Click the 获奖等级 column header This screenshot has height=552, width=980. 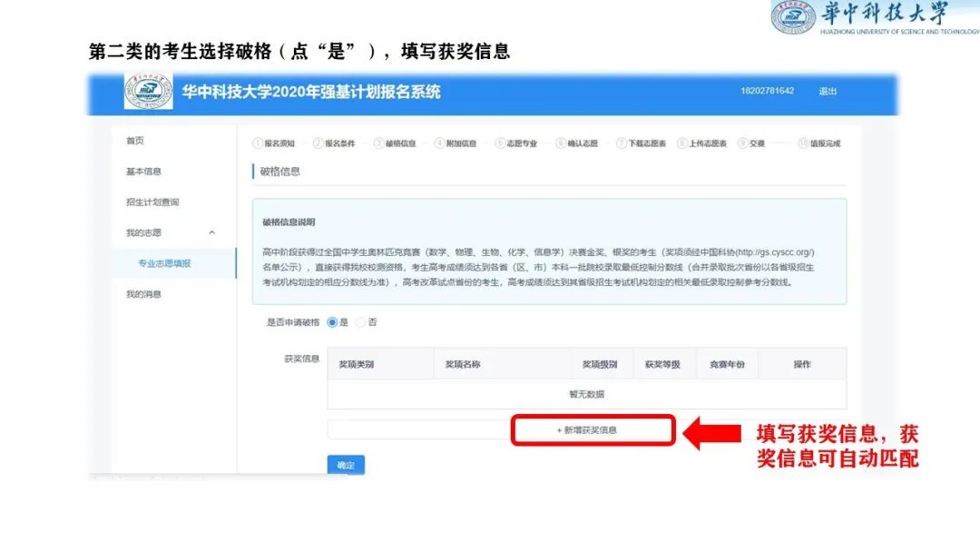click(x=662, y=364)
